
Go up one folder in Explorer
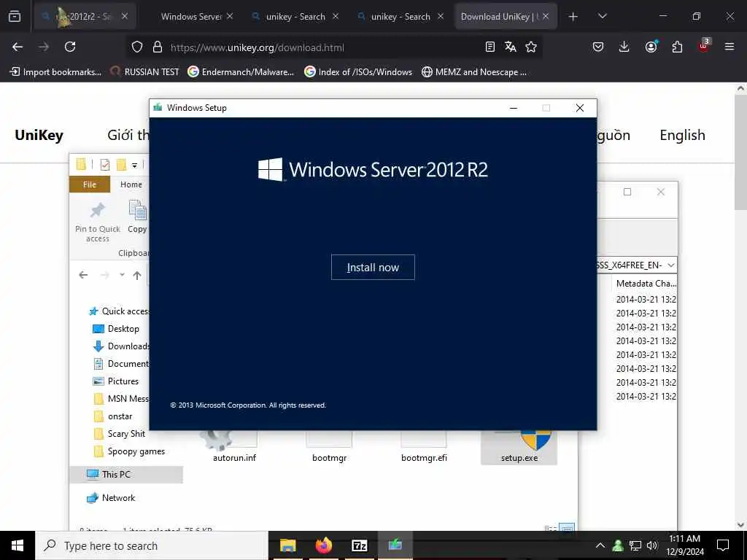137,275
